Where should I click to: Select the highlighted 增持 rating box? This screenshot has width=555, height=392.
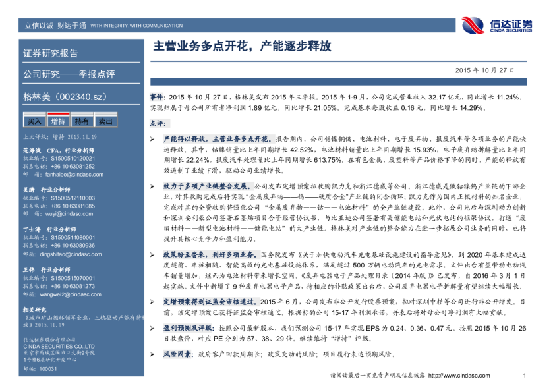[58, 121]
